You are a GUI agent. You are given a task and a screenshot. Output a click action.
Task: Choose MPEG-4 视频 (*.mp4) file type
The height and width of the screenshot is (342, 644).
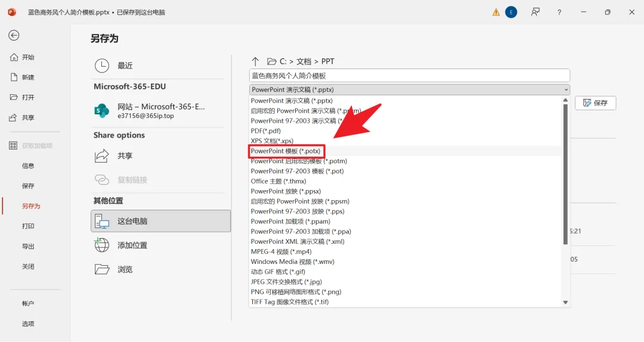pyautogui.click(x=405, y=251)
